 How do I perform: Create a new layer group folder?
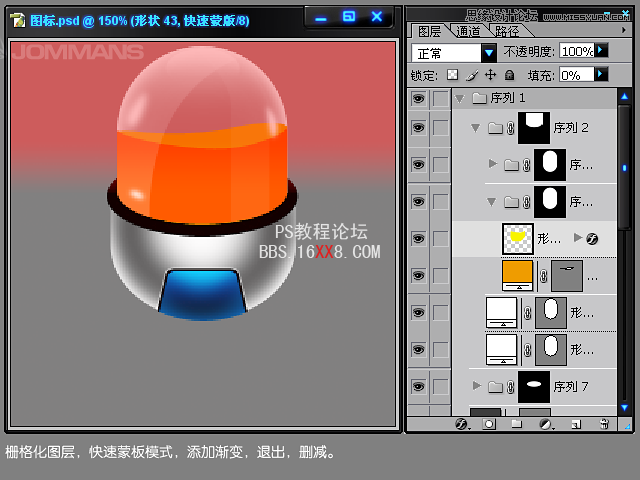(x=517, y=424)
